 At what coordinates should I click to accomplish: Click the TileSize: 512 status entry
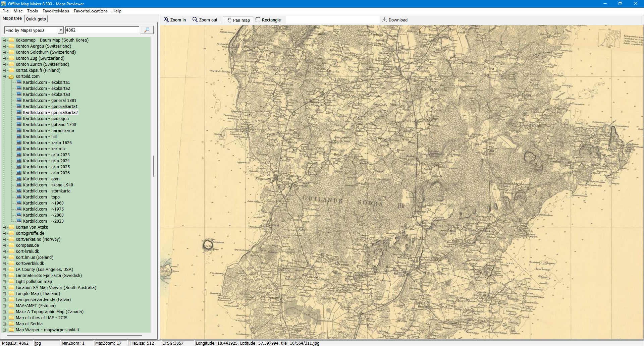click(x=142, y=343)
